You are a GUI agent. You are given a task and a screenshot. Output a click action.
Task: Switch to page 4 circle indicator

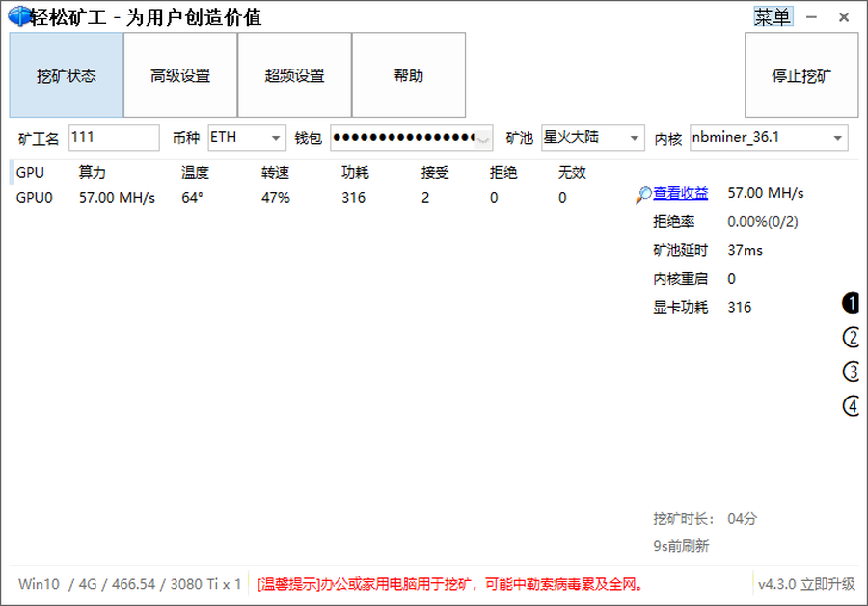851,406
